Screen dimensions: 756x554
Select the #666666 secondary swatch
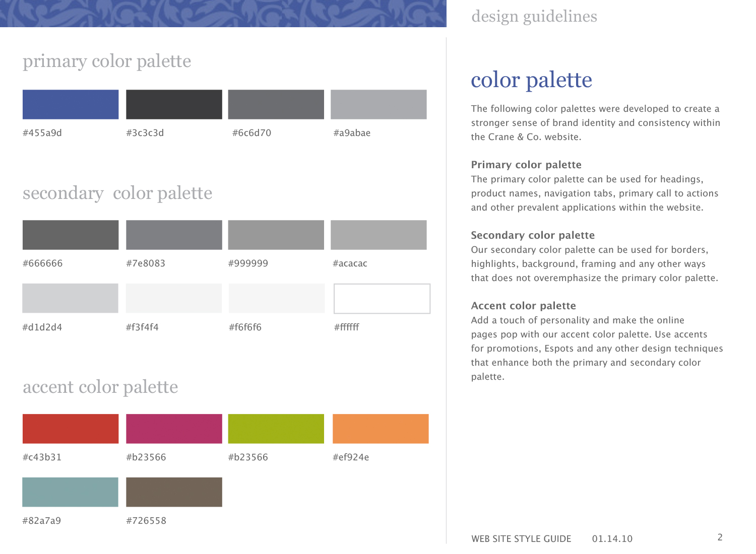click(x=71, y=235)
